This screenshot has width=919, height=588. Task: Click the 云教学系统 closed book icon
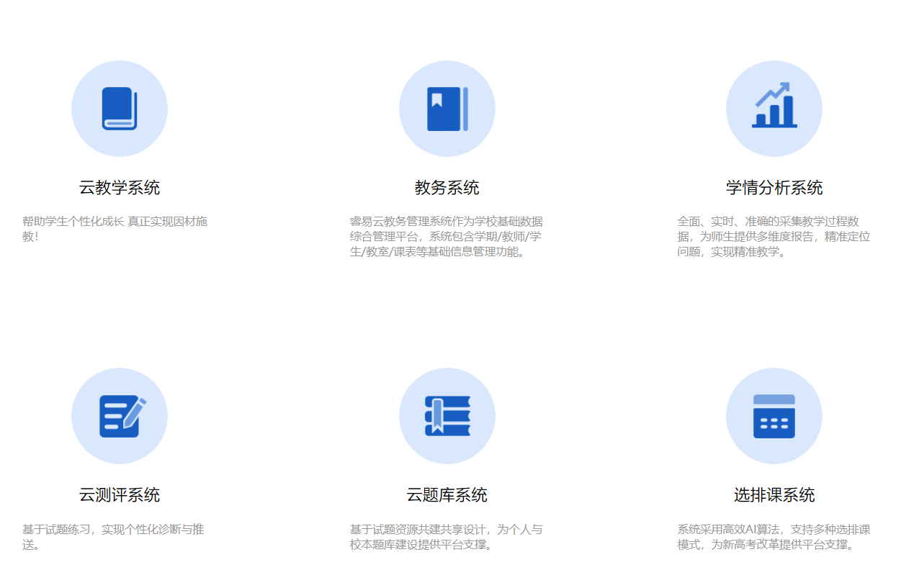[120, 109]
